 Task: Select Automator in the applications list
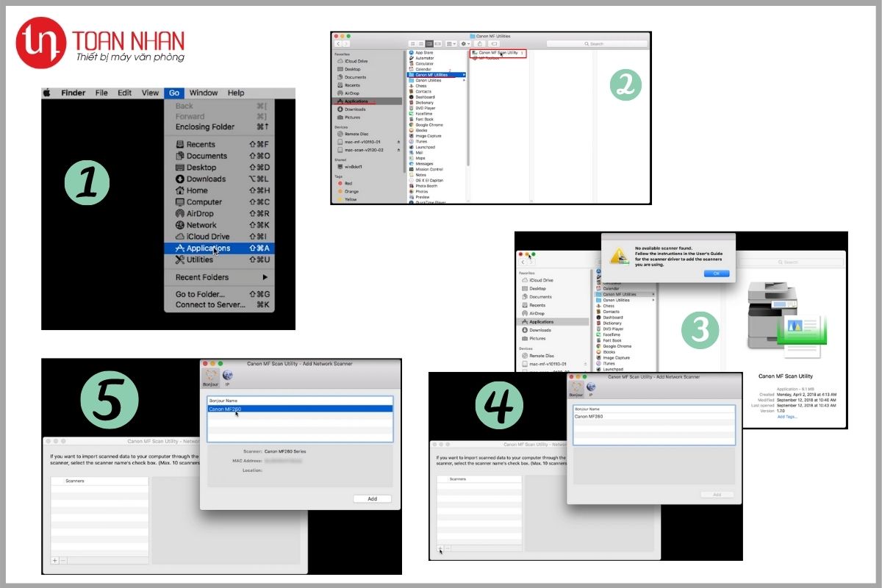coord(425,58)
